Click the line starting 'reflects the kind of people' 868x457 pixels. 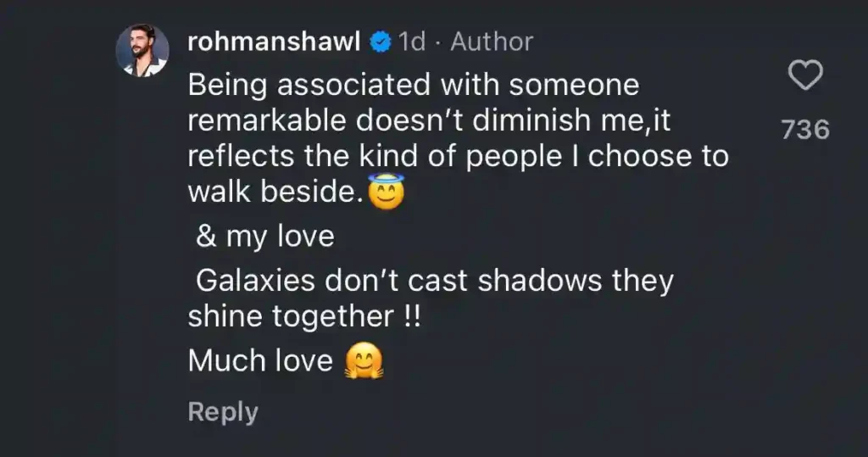click(x=458, y=157)
